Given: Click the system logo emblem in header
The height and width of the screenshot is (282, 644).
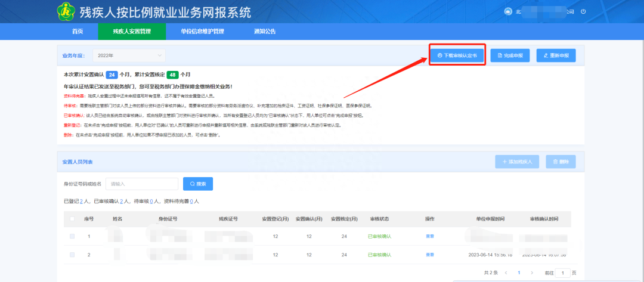Looking at the screenshot, I should pyautogui.click(x=66, y=11).
